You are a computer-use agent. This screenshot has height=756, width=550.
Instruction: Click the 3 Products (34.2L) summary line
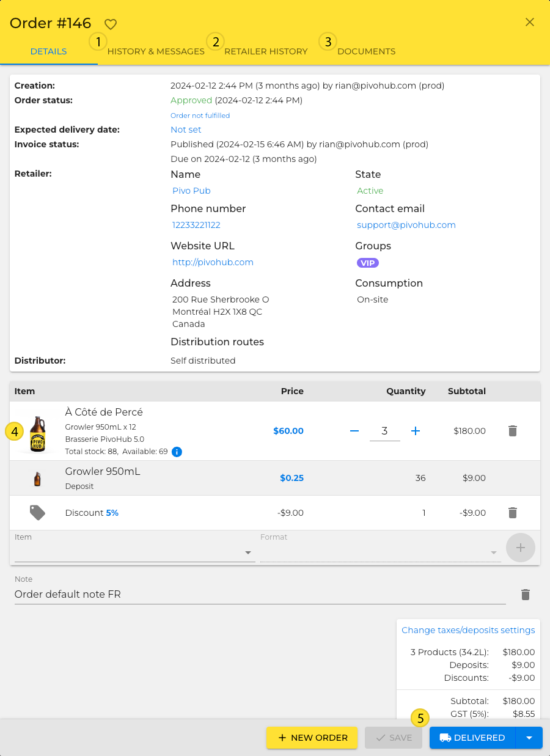point(472,652)
